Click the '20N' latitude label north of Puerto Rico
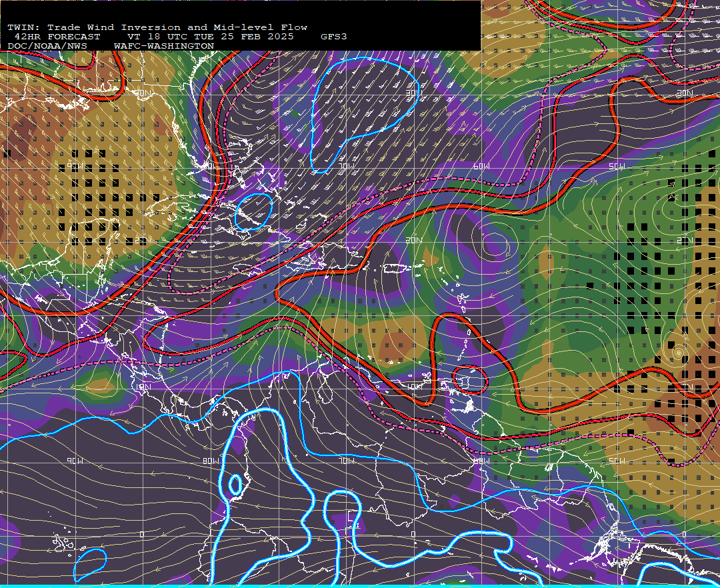This screenshot has height=588, width=720. click(414, 240)
